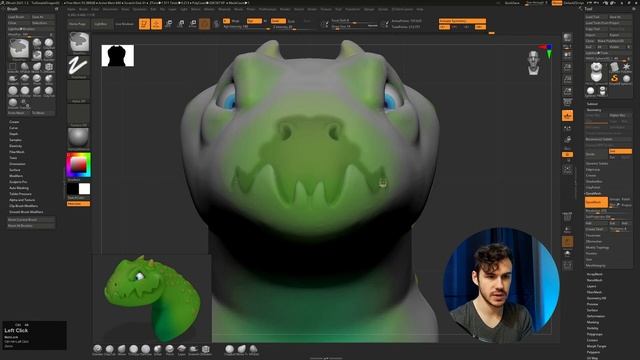Click the Live Boolean button
Viewport: 640px width, 360px height.
pos(124,24)
